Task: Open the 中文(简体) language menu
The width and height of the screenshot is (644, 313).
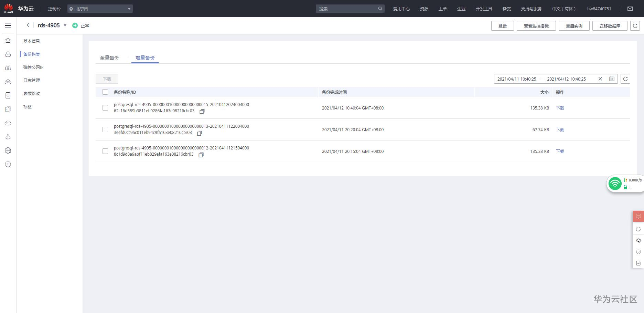Action: 563,9
